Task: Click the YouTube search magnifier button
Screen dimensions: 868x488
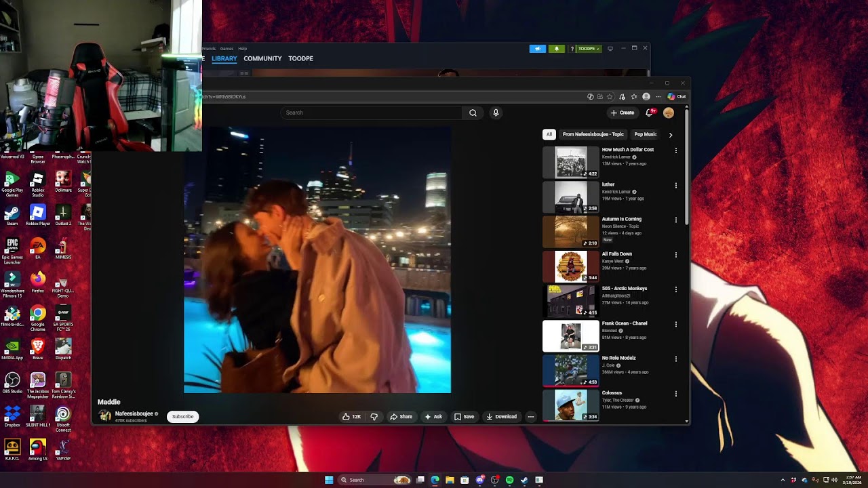Action: (473, 113)
